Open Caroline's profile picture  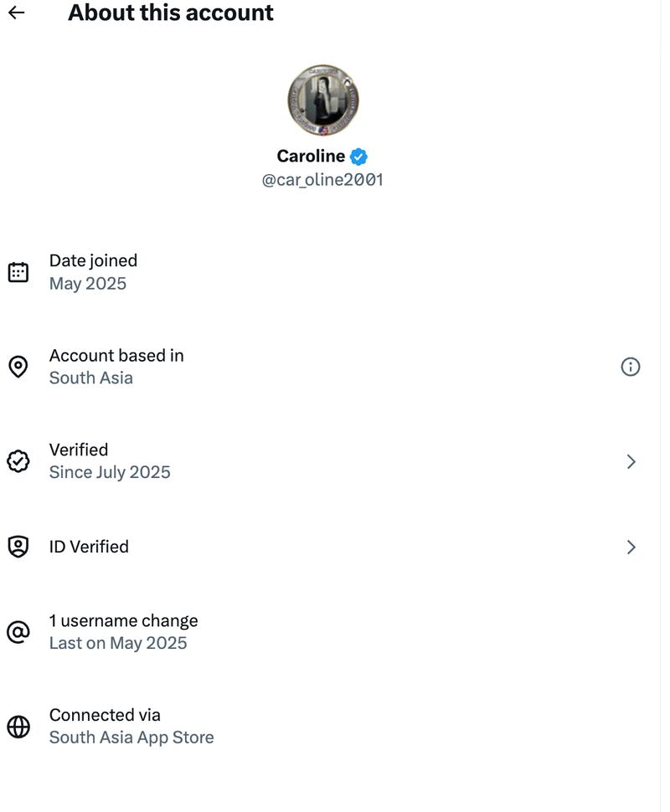tap(323, 100)
